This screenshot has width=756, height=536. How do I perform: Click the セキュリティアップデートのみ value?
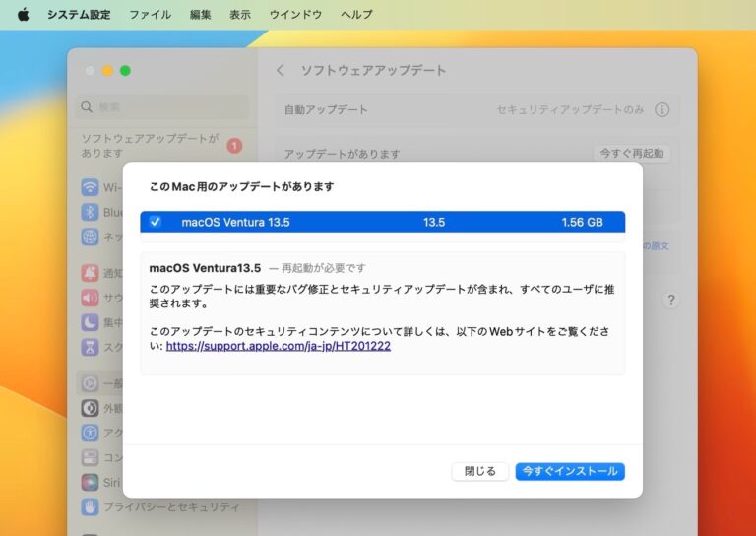click(570, 110)
